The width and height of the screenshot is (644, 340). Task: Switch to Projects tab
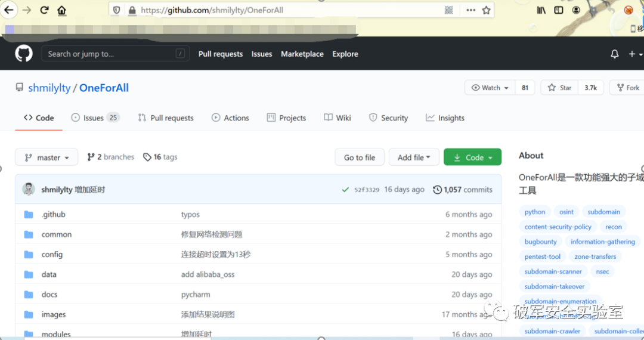tap(286, 118)
